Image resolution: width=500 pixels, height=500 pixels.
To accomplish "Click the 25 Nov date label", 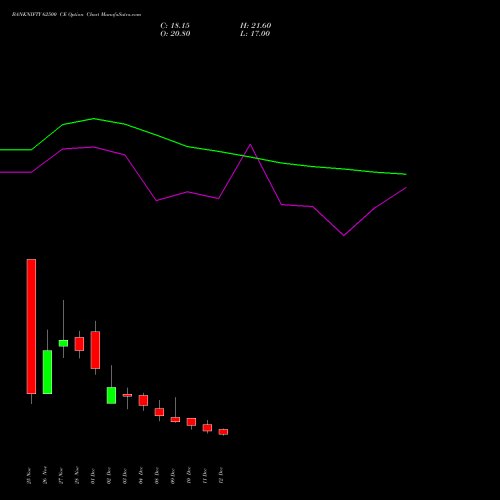I will [x=29, y=476].
